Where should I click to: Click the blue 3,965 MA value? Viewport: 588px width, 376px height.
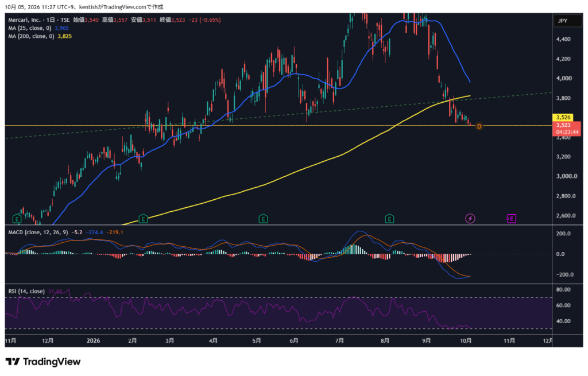[62, 28]
